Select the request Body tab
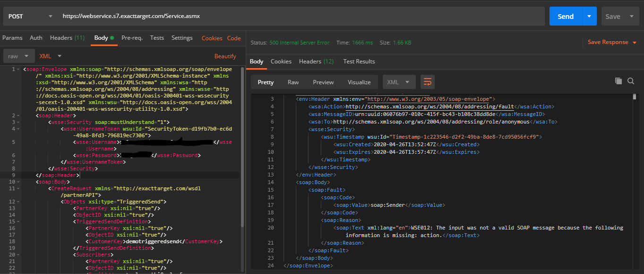The width and height of the screenshot is (644, 274). click(x=104, y=38)
